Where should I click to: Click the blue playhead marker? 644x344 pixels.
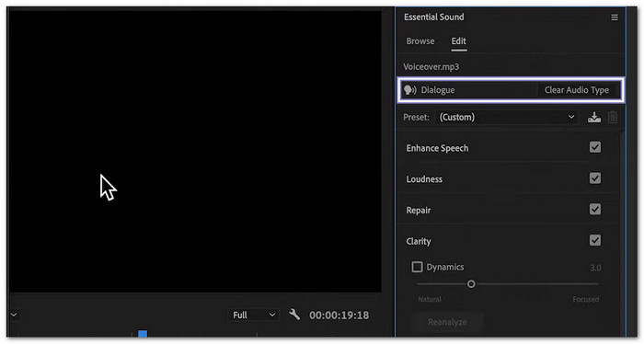(x=143, y=334)
